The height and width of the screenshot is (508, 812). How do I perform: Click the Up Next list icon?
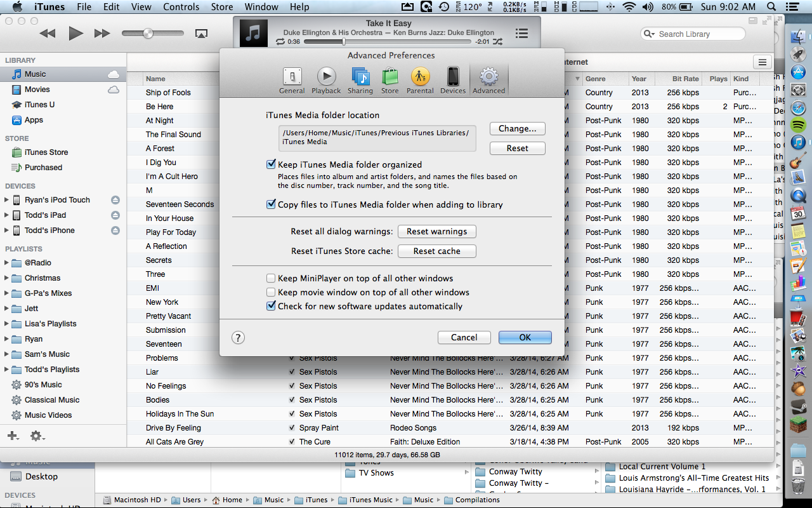pyautogui.click(x=521, y=34)
